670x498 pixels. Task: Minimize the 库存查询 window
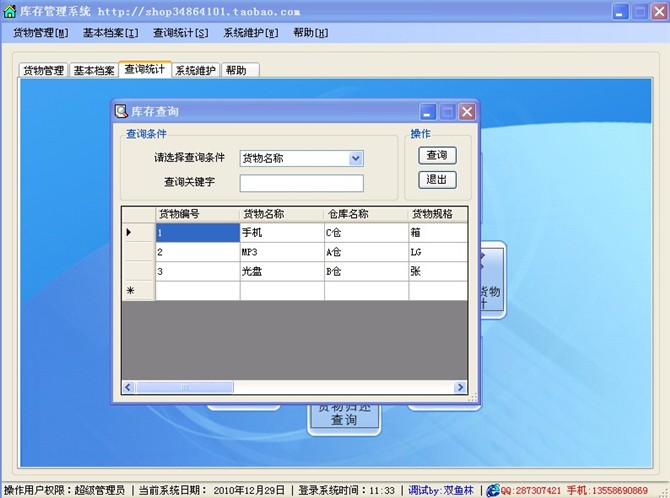(x=428, y=112)
